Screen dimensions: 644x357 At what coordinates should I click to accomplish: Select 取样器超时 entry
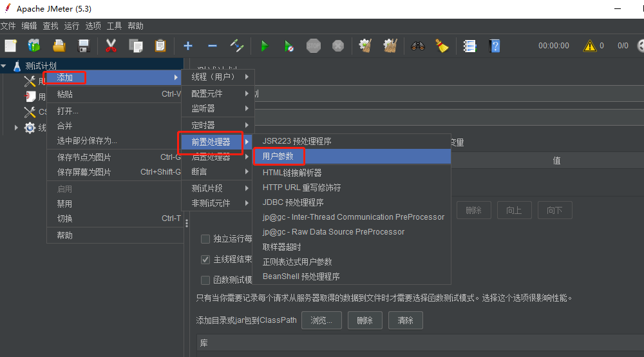tap(352, 247)
